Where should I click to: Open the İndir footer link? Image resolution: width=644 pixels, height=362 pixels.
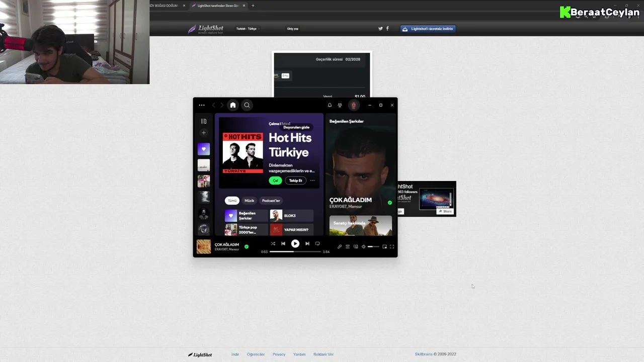pyautogui.click(x=235, y=354)
